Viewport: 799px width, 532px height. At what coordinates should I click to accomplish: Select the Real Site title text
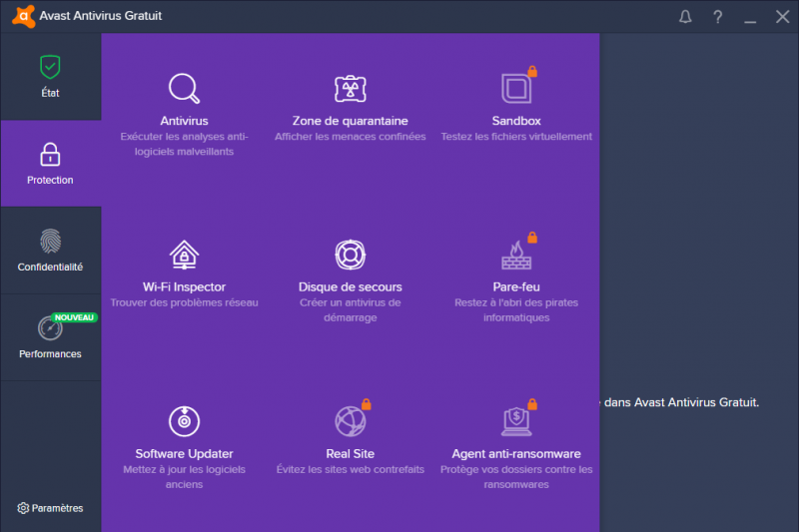(351, 453)
